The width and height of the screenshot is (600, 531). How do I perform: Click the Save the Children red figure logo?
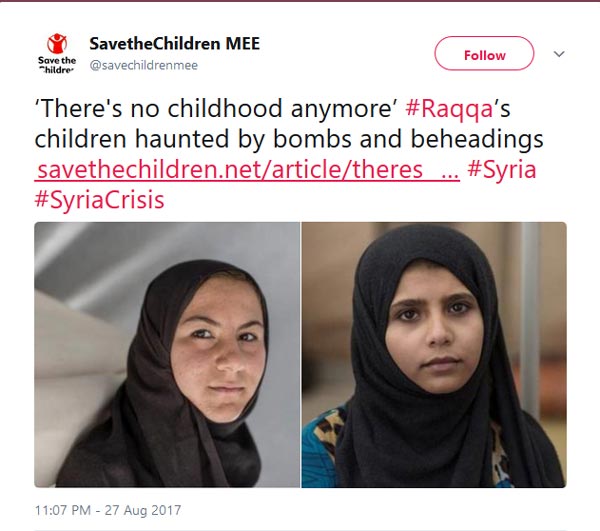(x=57, y=43)
